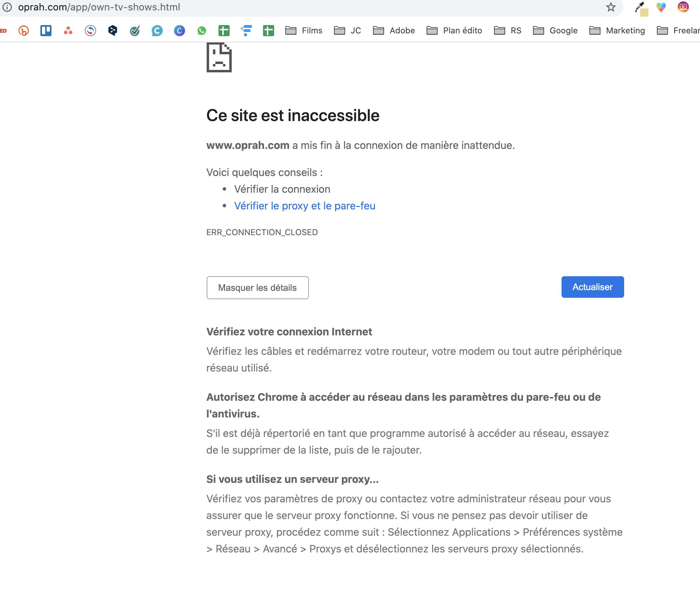The width and height of the screenshot is (700, 590).
Task: Open the Adobe bookmarks folder
Action: (x=394, y=31)
